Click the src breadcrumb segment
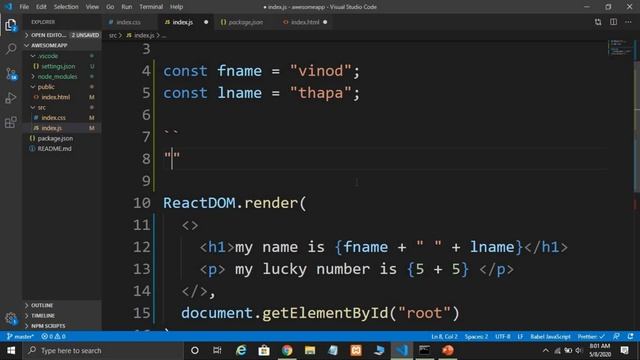This screenshot has width=640, height=360. pos(113,36)
